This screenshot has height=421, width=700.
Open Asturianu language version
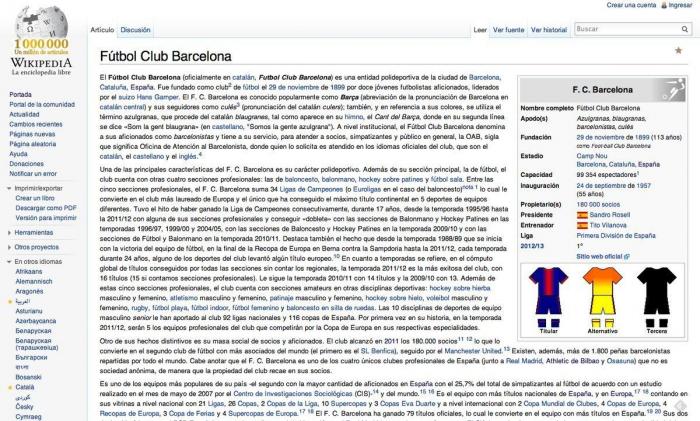coord(29,311)
